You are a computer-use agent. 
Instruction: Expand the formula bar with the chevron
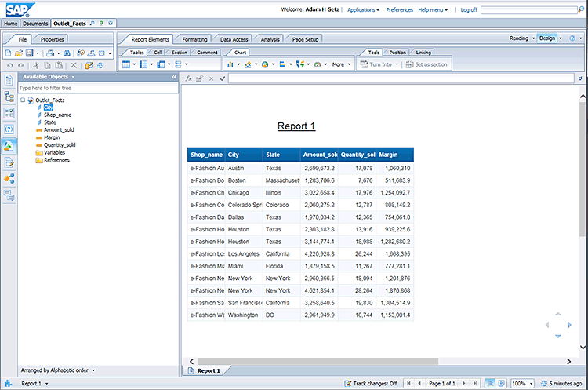[x=580, y=78]
